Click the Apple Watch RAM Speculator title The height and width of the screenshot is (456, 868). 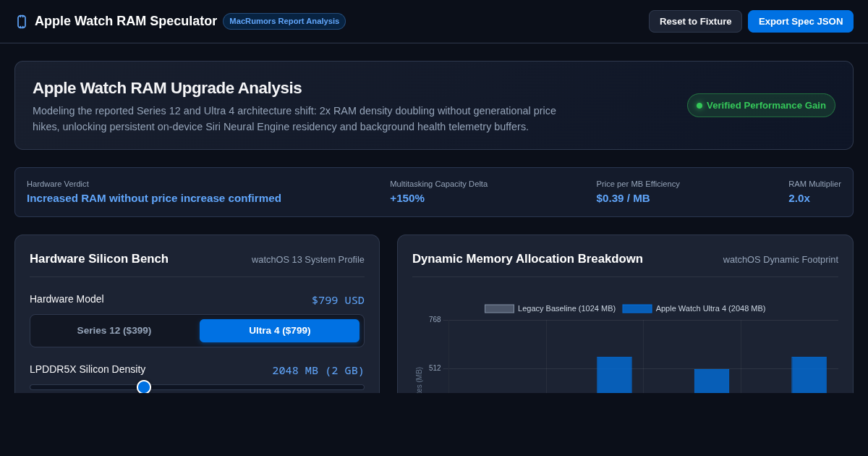coord(126,22)
